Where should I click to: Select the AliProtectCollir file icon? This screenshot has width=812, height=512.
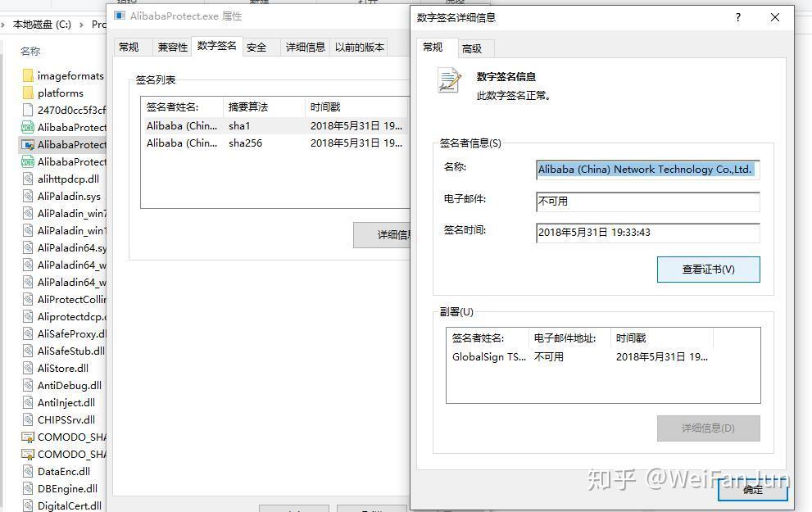(28, 299)
